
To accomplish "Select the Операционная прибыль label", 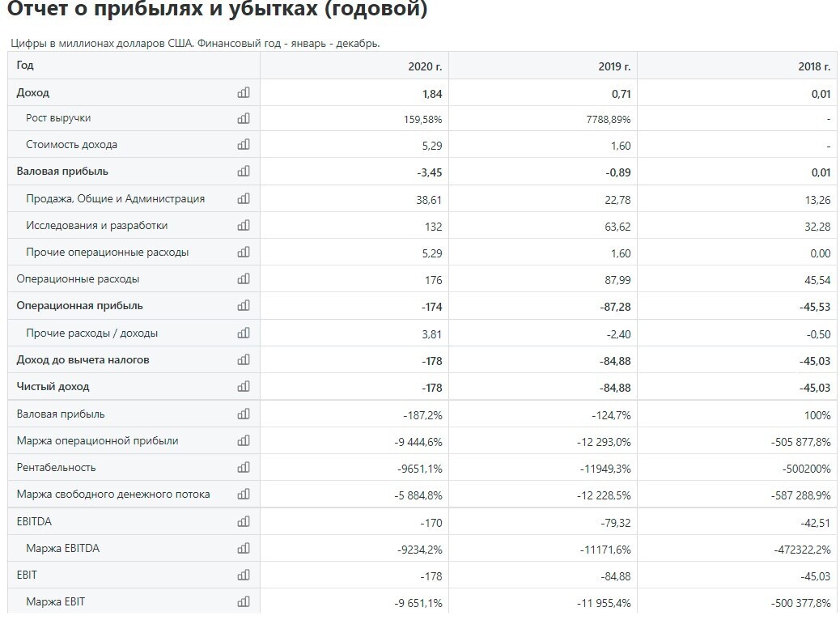I will pos(80,306).
